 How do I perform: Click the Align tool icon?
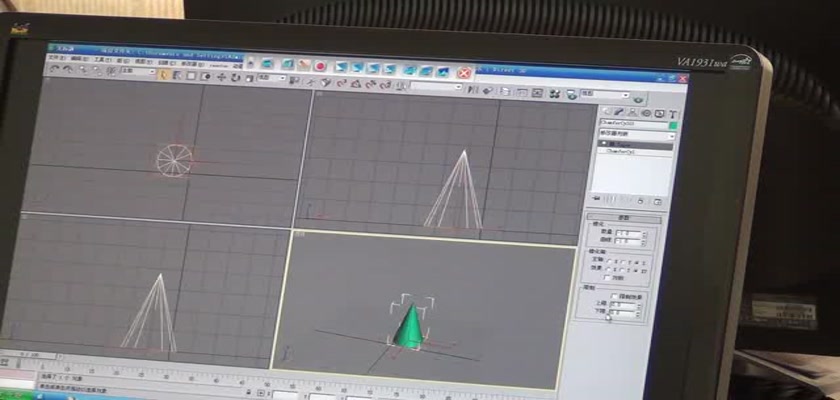point(488,91)
